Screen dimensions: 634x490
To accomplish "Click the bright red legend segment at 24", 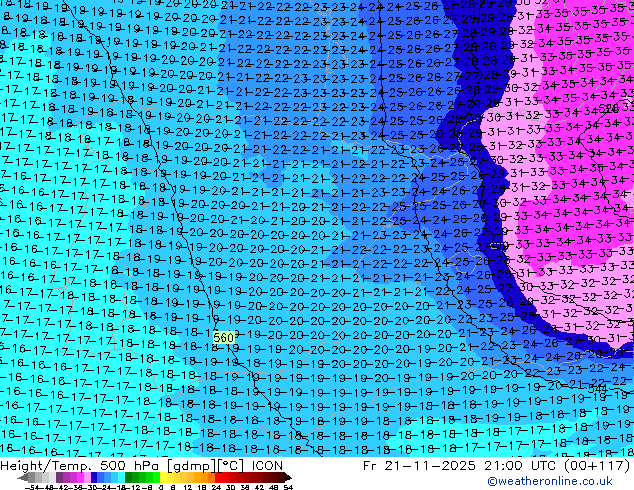I will tap(218, 477).
